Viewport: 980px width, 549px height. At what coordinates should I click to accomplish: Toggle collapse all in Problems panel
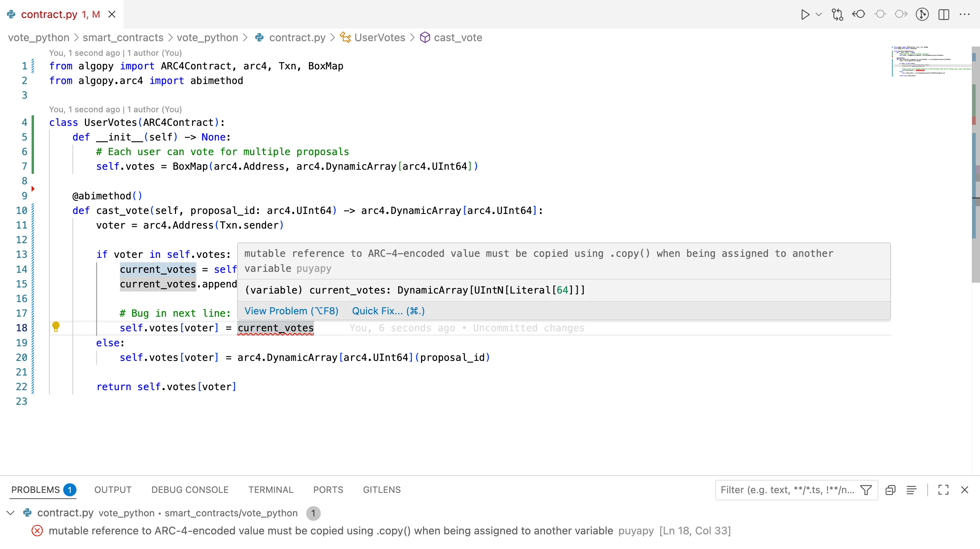pyautogui.click(x=890, y=490)
